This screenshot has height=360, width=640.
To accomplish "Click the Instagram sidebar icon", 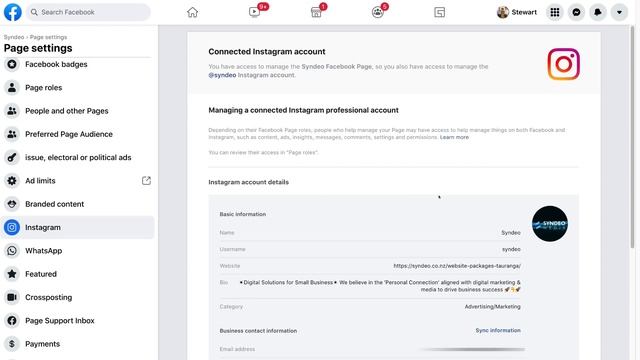I will 12,227.
